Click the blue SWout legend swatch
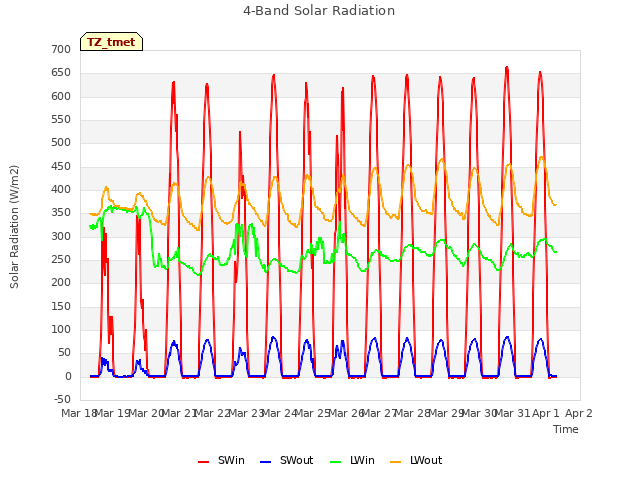The width and height of the screenshot is (640, 480). coord(265,462)
